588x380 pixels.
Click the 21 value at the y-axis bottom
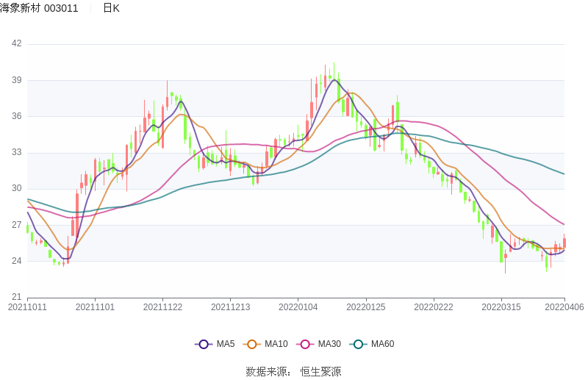coord(16,297)
